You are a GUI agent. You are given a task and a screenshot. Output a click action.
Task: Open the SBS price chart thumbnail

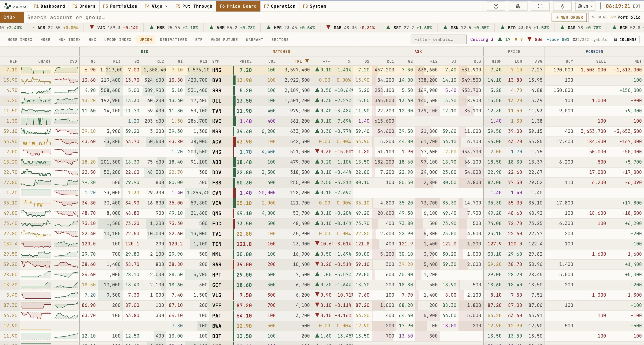pos(36,90)
